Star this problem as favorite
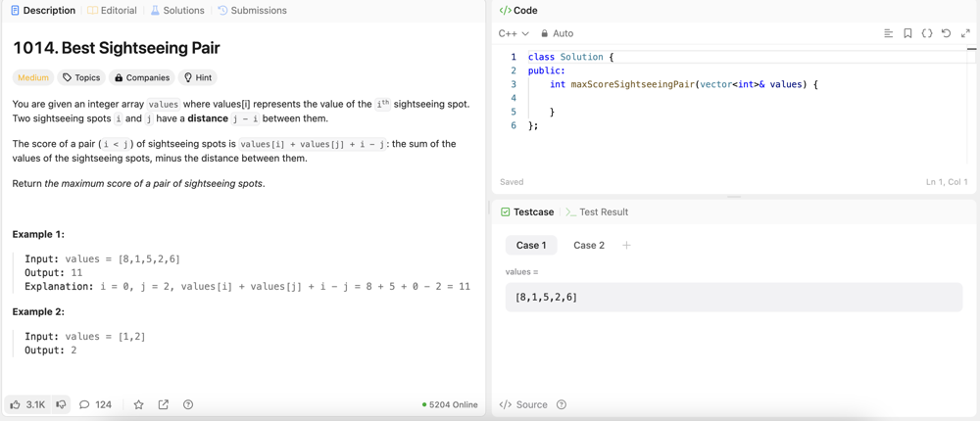This screenshot has width=980, height=421. pyautogui.click(x=138, y=404)
